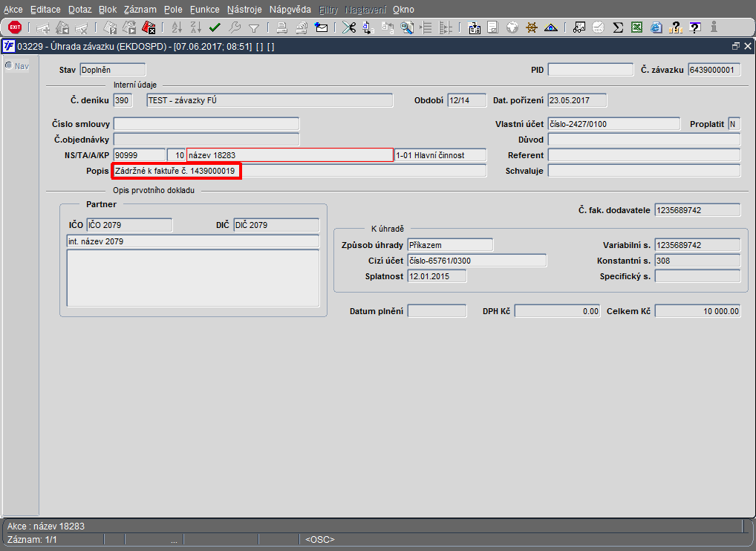The image size is (756, 551).
Task: Sort descending with the Z-A icon
Action: tap(196, 28)
